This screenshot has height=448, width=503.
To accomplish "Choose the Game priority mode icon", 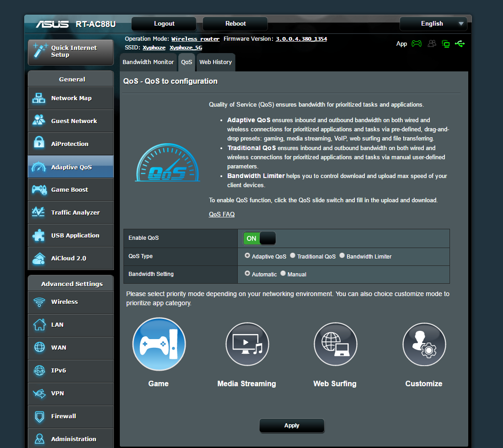I will click(x=159, y=344).
